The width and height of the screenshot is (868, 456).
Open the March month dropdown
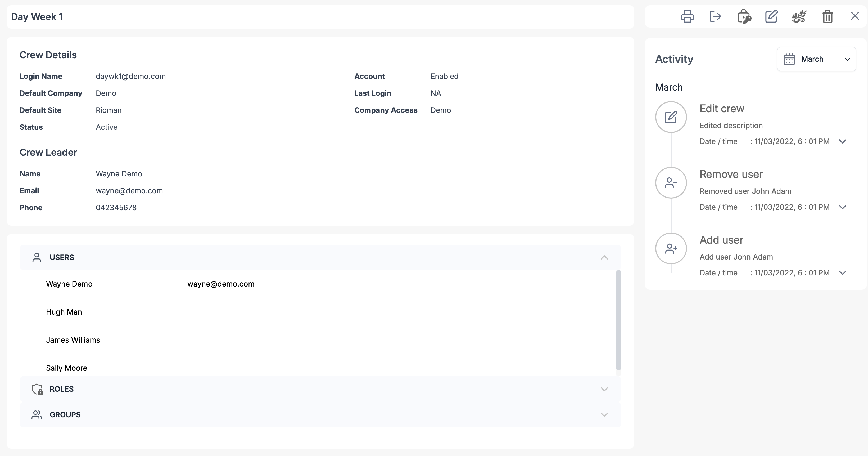tap(816, 59)
